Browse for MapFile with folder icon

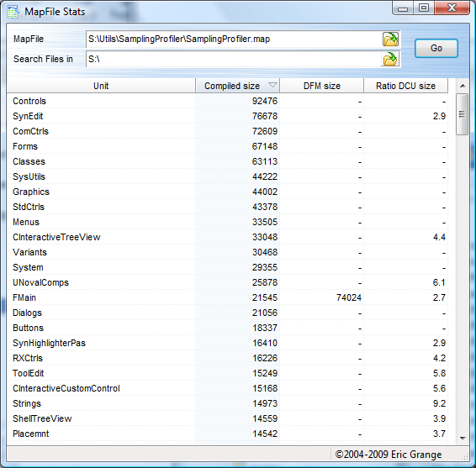point(390,39)
